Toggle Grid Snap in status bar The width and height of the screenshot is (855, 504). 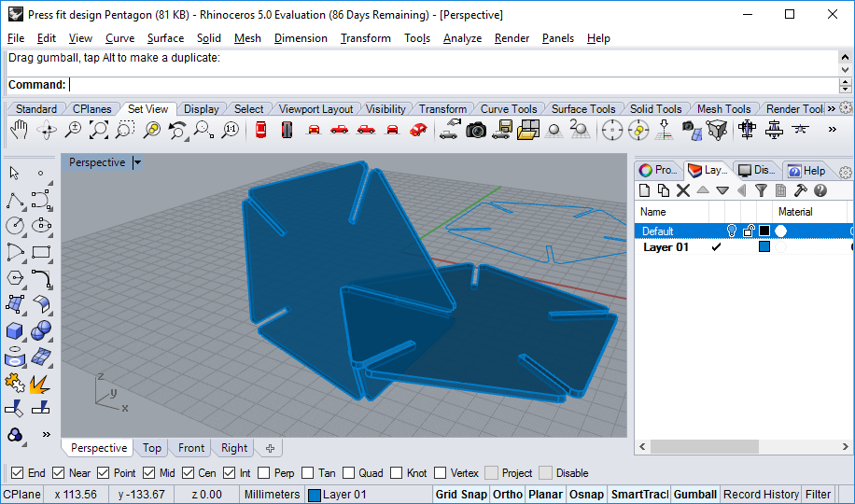coord(461,495)
